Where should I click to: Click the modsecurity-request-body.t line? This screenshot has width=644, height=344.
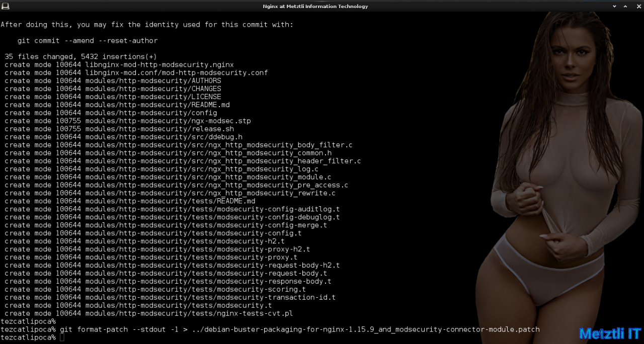pos(166,274)
